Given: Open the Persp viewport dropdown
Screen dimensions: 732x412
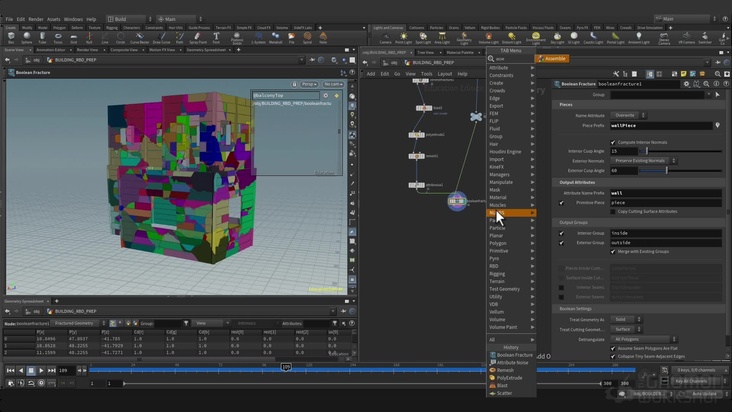Looking at the screenshot, I should tap(309, 84).
